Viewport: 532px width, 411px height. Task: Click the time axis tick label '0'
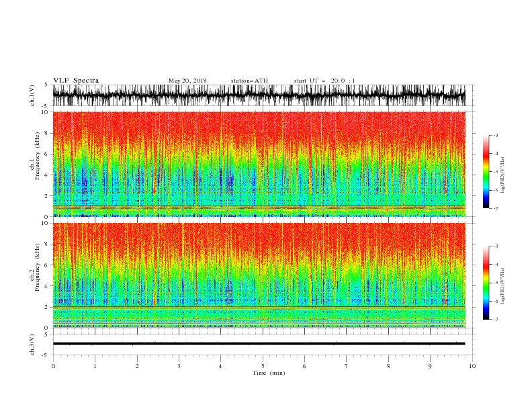coord(53,366)
